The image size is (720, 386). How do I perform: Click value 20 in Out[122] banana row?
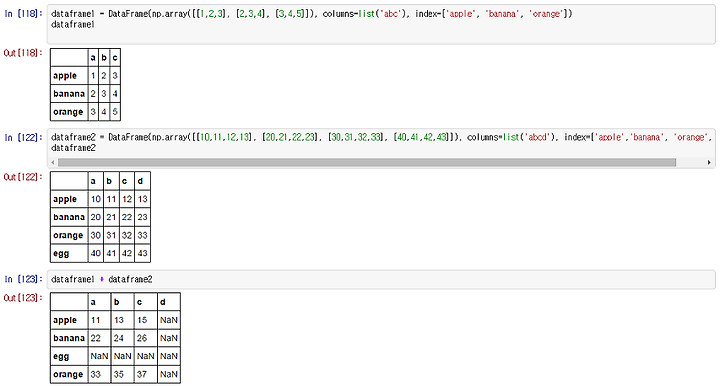coord(96,217)
